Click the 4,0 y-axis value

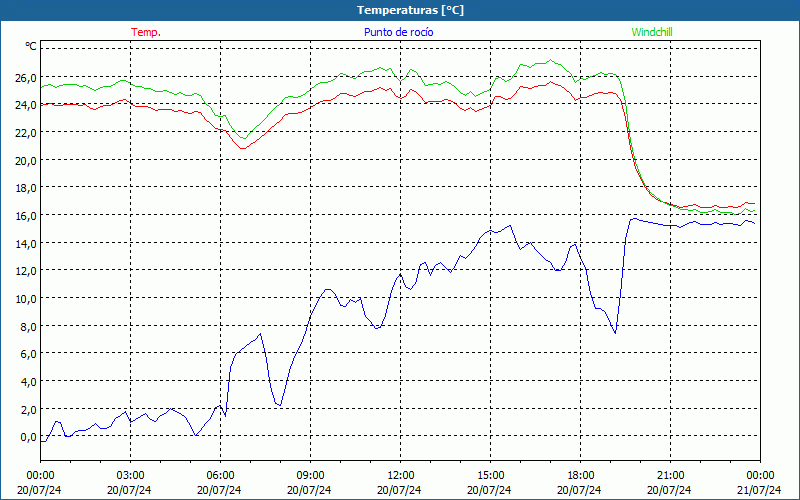point(31,382)
